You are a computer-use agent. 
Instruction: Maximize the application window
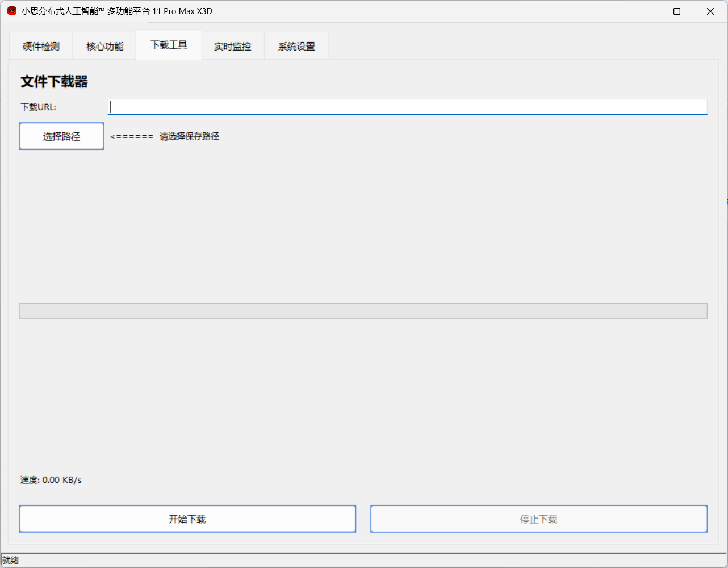[677, 11]
